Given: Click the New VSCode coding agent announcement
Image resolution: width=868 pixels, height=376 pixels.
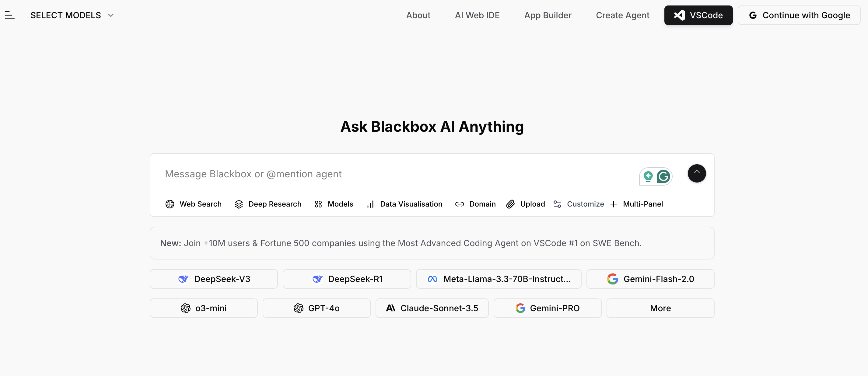Looking at the screenshot, I should pos(432,243).
